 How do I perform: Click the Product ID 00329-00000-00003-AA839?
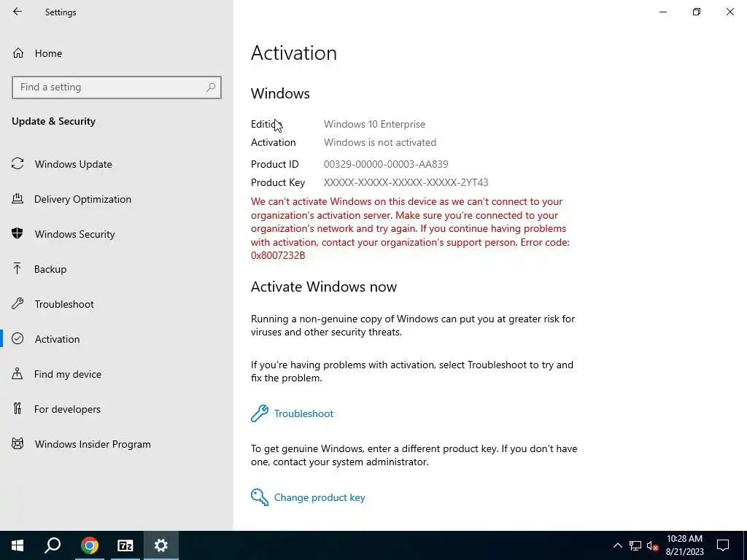[x=386, y=164]
